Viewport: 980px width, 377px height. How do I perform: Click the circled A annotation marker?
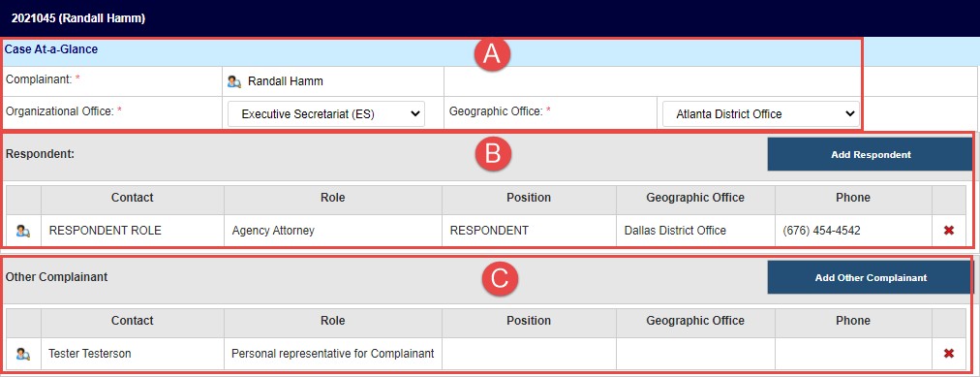click(x=492, y=54)
